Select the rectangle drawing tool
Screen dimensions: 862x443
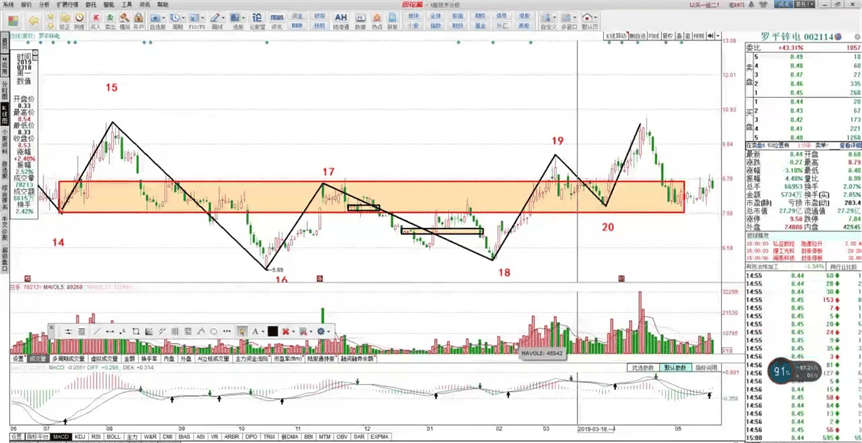click(x=136, y=331)
